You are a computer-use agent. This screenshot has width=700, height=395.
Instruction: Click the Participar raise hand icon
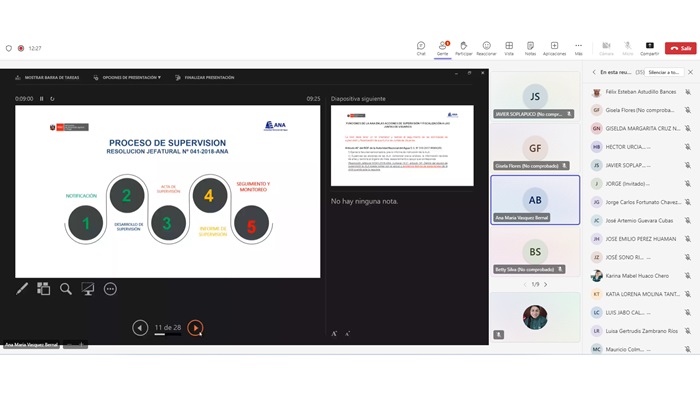pyautogui.click(x=463, y=48)
